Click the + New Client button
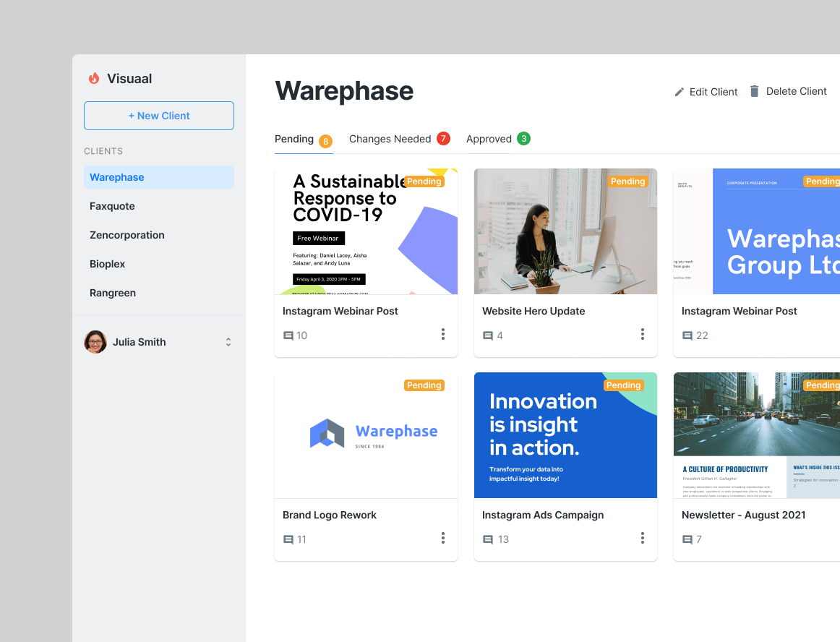Viewport: 840px width, 642px height. pyautogui.click(x=159, y=116)
